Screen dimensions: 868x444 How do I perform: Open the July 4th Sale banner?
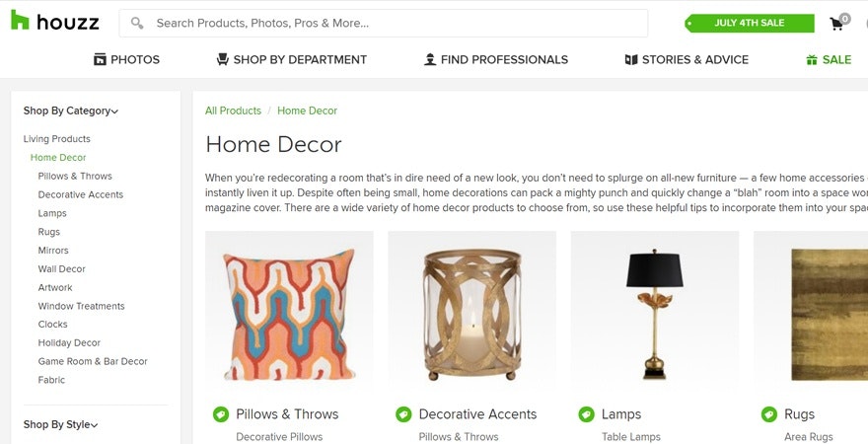point(750,23)
